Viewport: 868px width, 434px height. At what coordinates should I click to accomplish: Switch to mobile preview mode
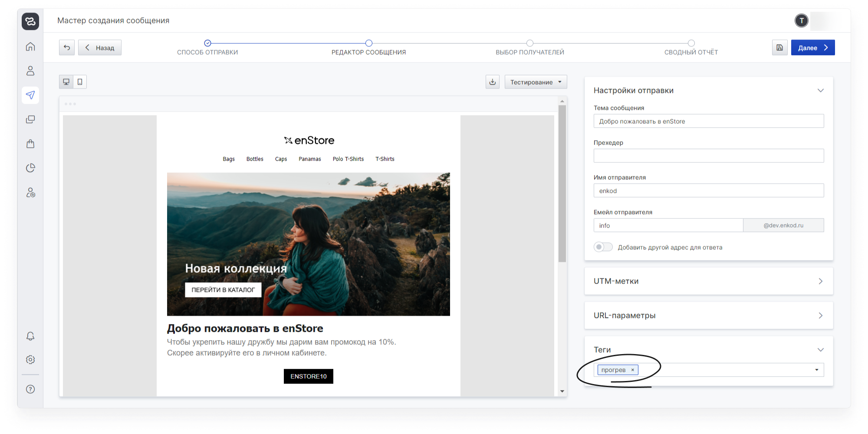coord(80,82)
